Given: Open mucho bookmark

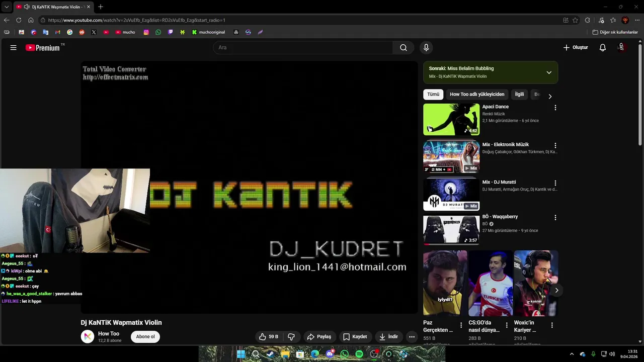Looking at the screenshot, I should click(x=125, y=32).
